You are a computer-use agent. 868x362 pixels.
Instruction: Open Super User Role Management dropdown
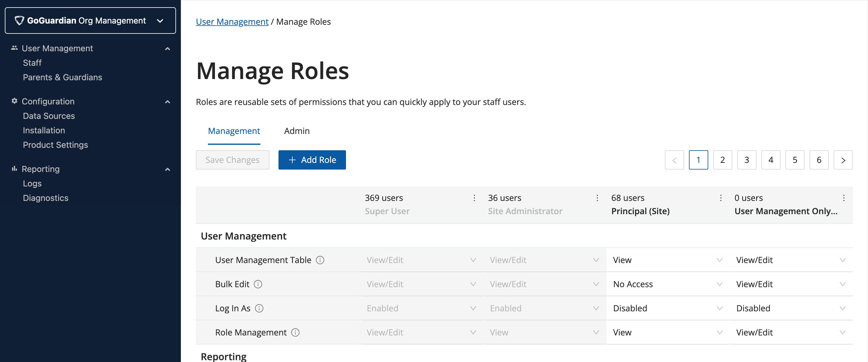coord(422,333)
